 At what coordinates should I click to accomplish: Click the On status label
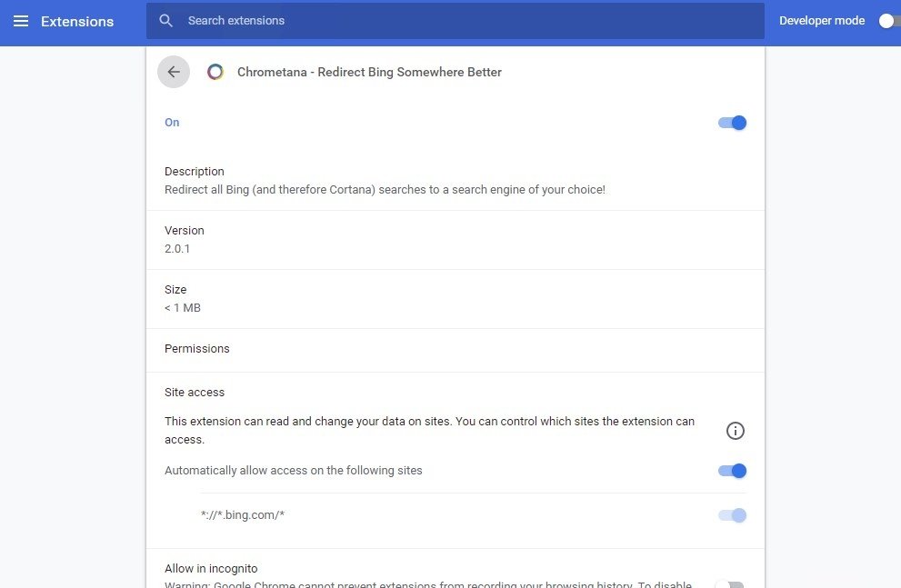point(172,123)
